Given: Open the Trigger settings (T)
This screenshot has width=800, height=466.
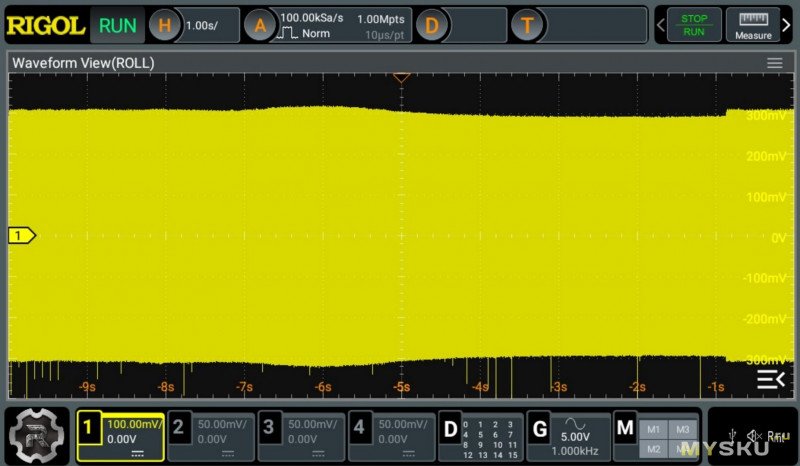Looking at the screenshot, I should (527, 25).
